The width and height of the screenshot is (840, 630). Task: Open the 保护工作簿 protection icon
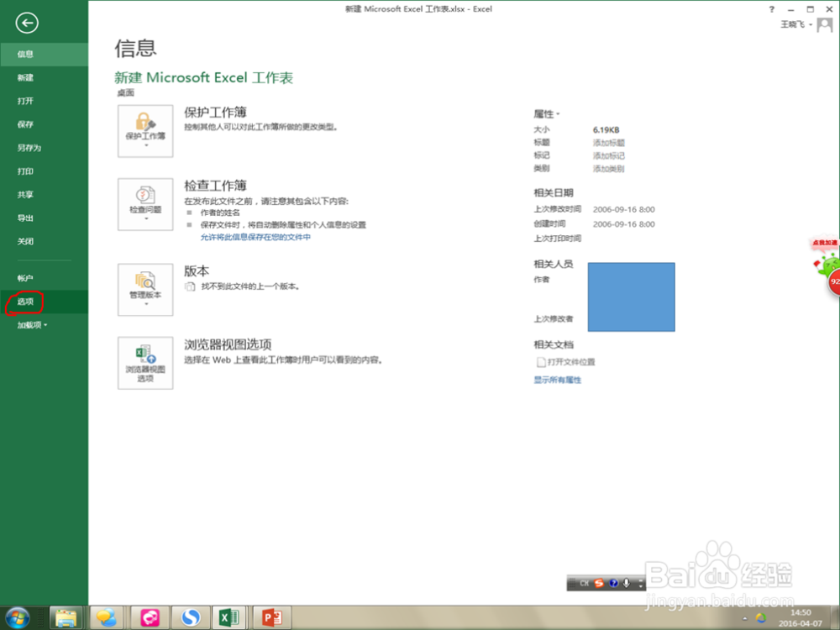pyautogui.click(x=144, y=130)
